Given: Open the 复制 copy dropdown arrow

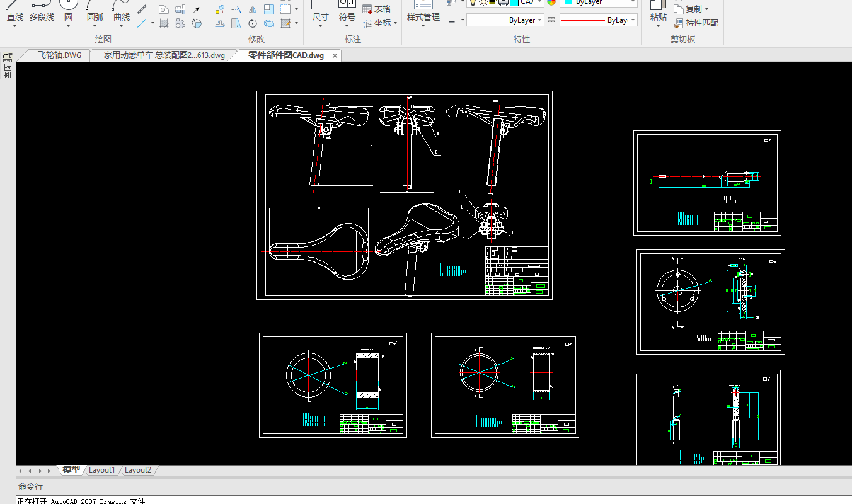Looking at the screenshot, I should click(706, 9).
